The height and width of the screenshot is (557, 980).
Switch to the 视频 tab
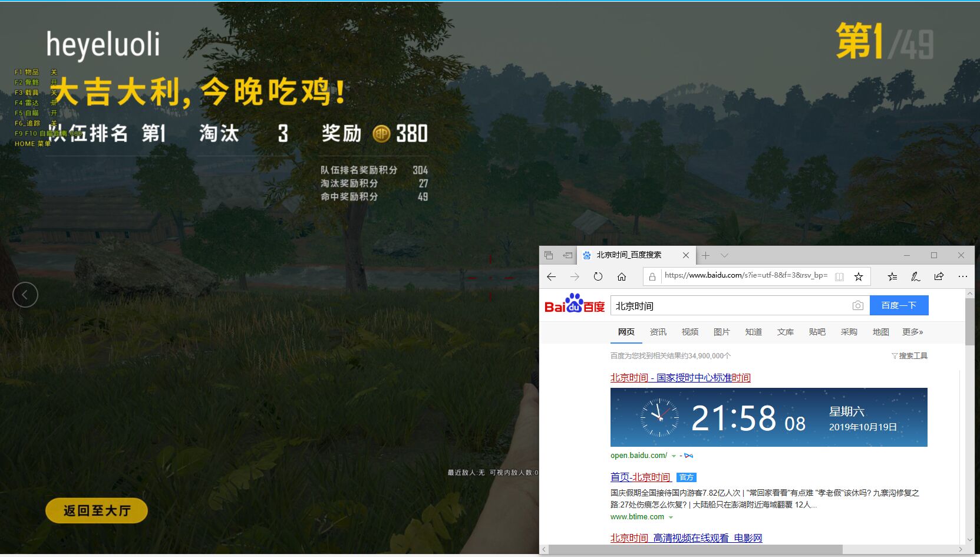689,332
